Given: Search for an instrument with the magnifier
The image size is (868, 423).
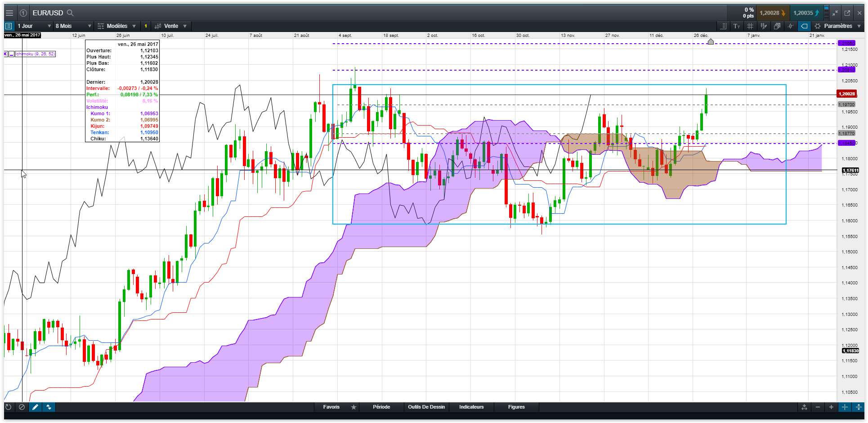Looking at the screenshot, I should (x=70, y=13).
